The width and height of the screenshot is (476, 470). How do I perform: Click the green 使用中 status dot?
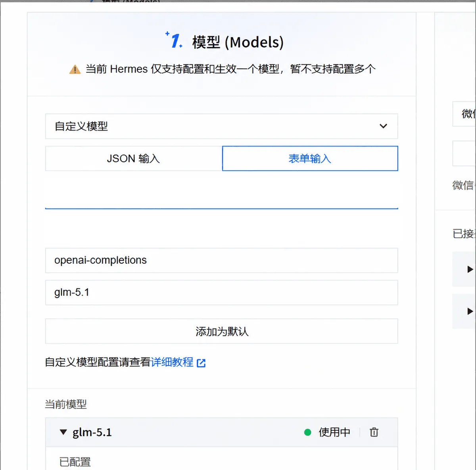pyautogui.click(x=307, y=432)
